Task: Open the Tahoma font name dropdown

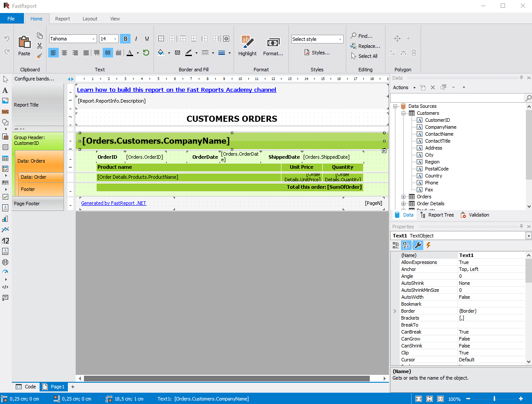Action: pyautogui.click(x=94, y=39)
